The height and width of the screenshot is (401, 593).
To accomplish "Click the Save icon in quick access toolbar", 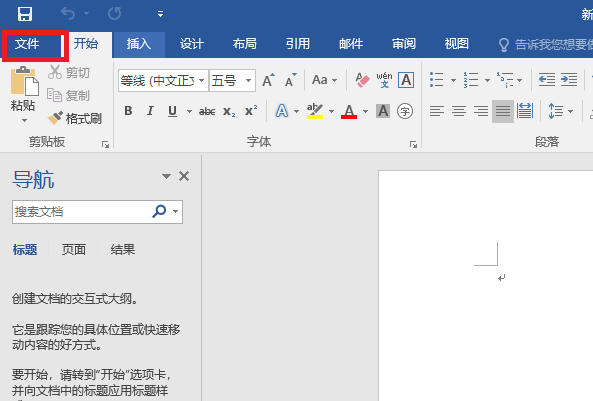I will pos(25,14).
